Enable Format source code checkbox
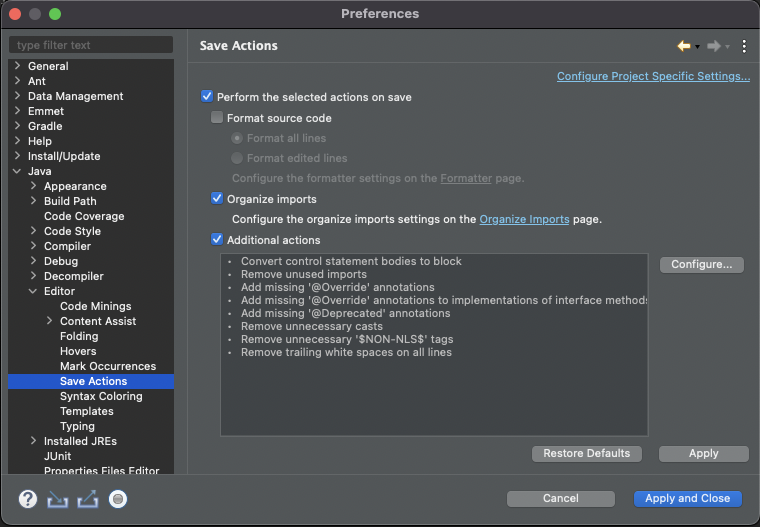 click(x=217, y=117)
